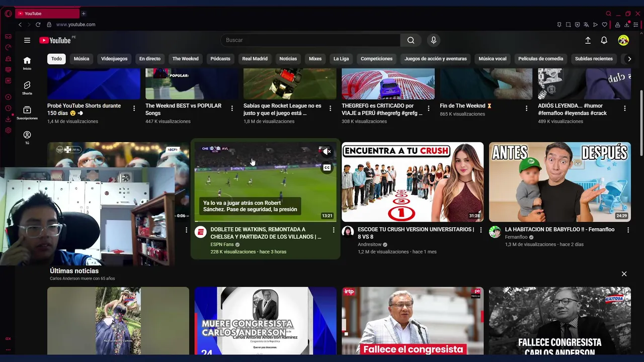Open options for ADIÓS LEYENDA video
This screenshot has height=362, width=644.
625,108
